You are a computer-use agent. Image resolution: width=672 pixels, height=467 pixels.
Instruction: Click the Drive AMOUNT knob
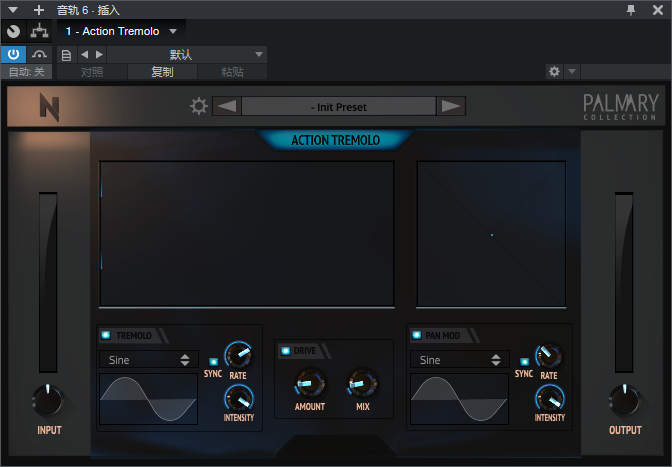(309, 383)
